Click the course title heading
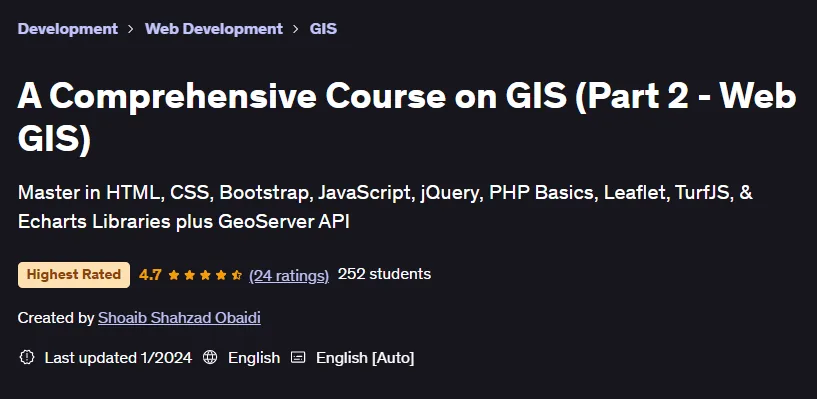 pos(406,118)
